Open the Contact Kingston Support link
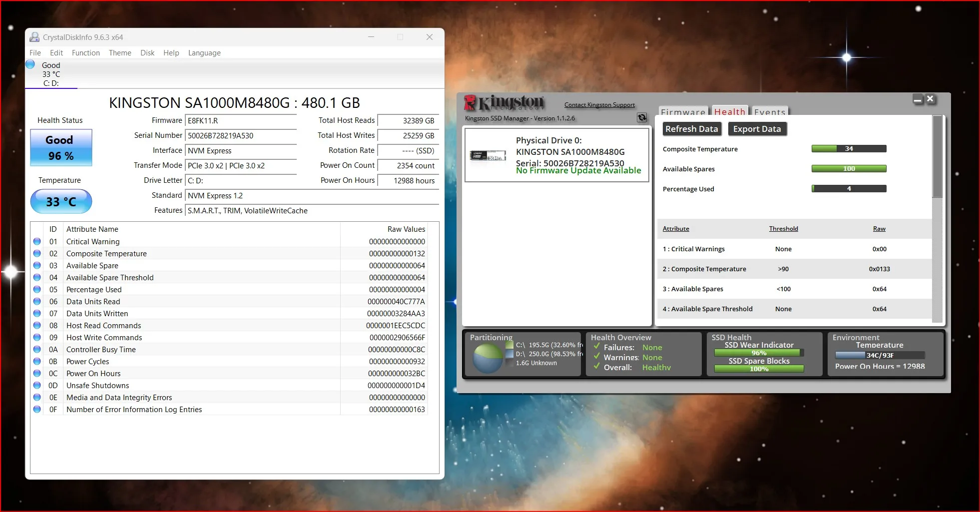The image size is (980, 512). click(x=599, y=105)
